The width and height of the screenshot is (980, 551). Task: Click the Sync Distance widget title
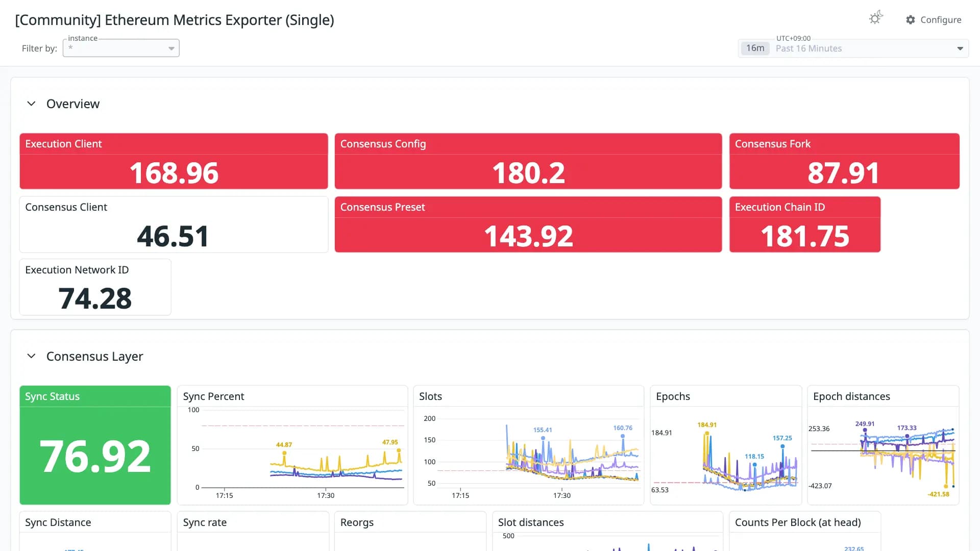pyautogui.click(x=58, y=522)
